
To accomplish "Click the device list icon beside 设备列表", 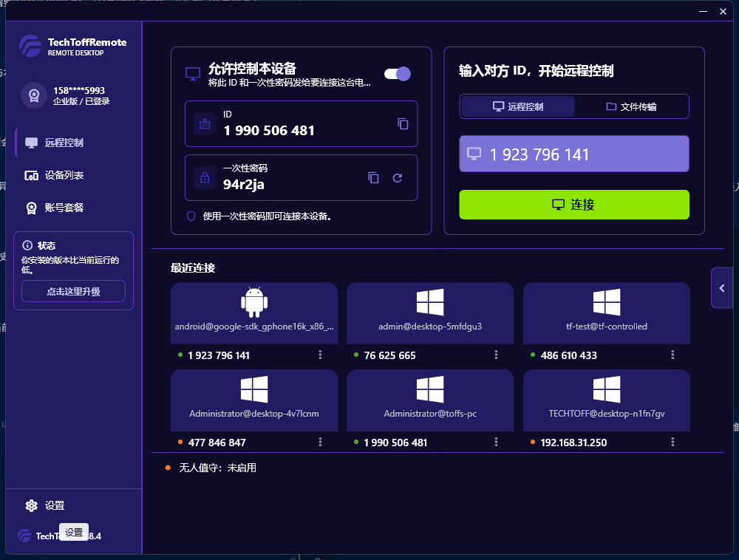I will [x=32, y=176].
